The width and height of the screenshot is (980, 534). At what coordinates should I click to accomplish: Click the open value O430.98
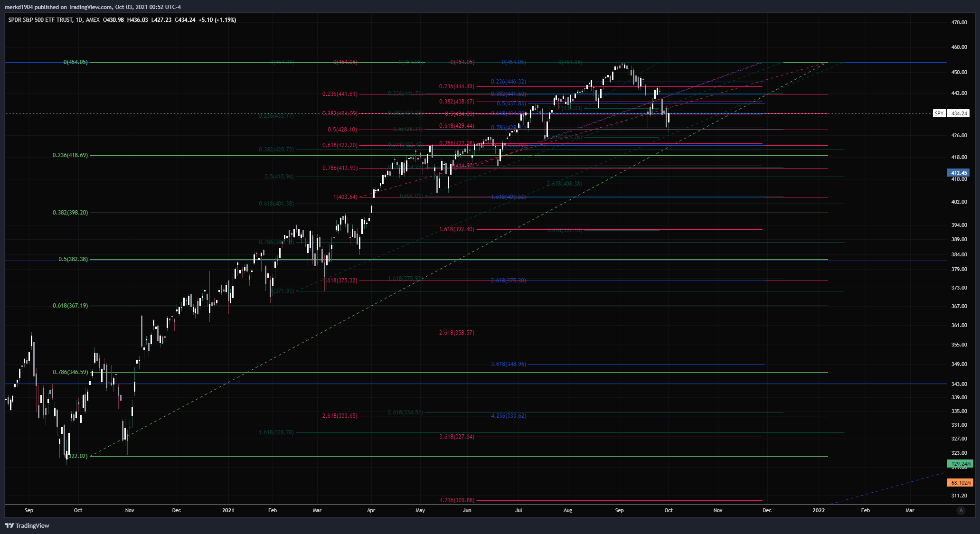pyautogui.click(x=113, y=20)
